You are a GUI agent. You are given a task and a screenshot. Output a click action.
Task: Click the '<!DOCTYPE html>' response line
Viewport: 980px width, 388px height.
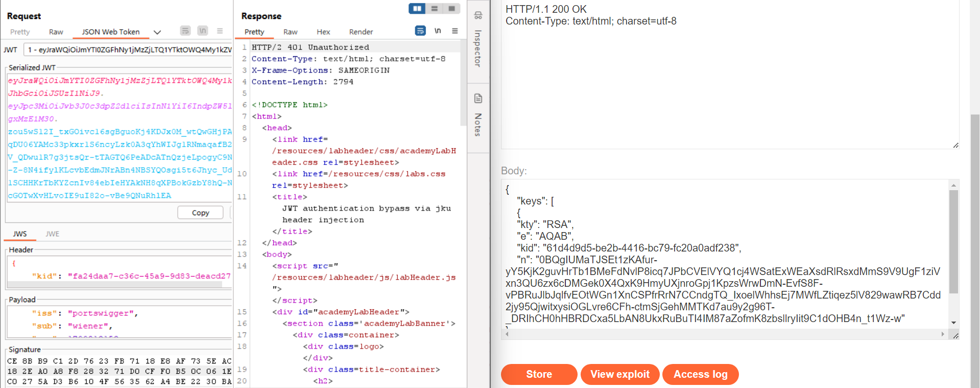tap(290, 105)
